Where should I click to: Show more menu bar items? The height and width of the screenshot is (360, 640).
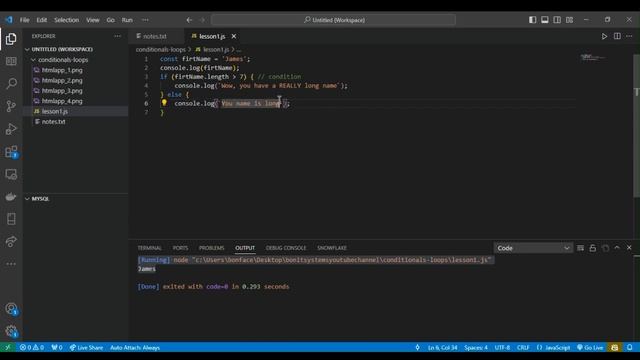point(145,20)
